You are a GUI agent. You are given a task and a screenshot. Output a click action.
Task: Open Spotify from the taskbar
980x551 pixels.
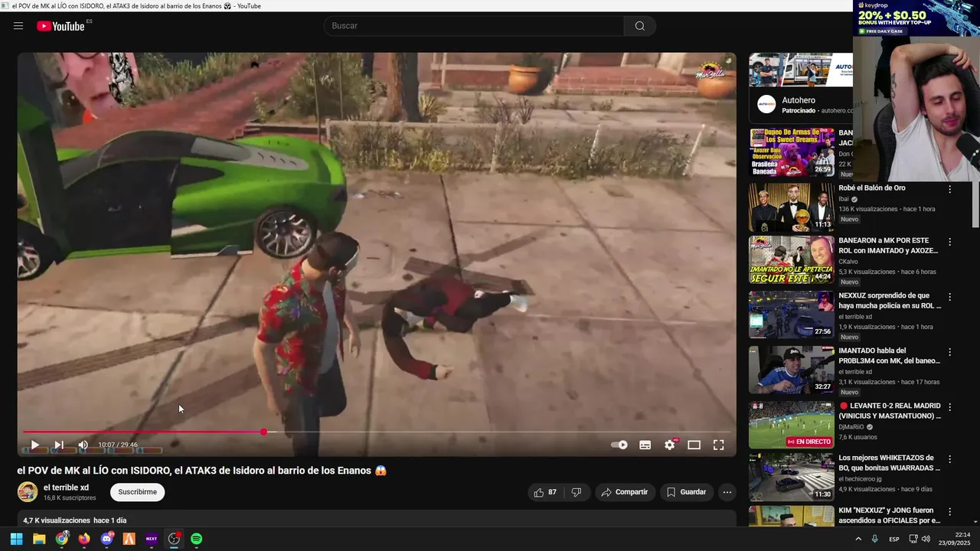196,539
